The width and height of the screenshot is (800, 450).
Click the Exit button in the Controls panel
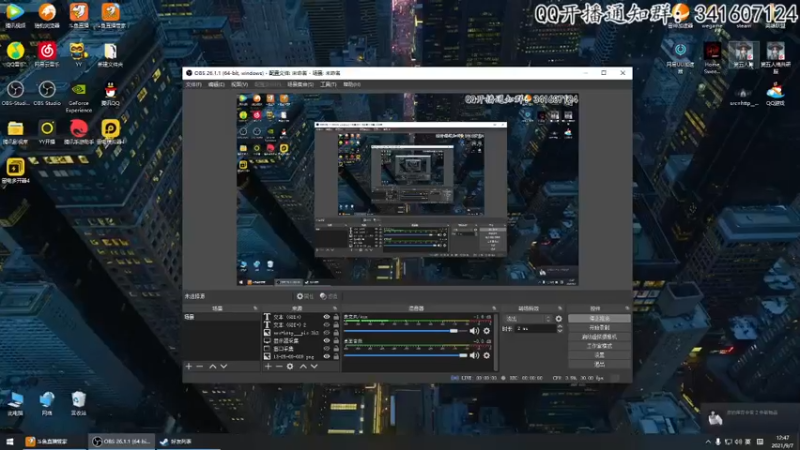pyautogui.click(x=599, y=364)
